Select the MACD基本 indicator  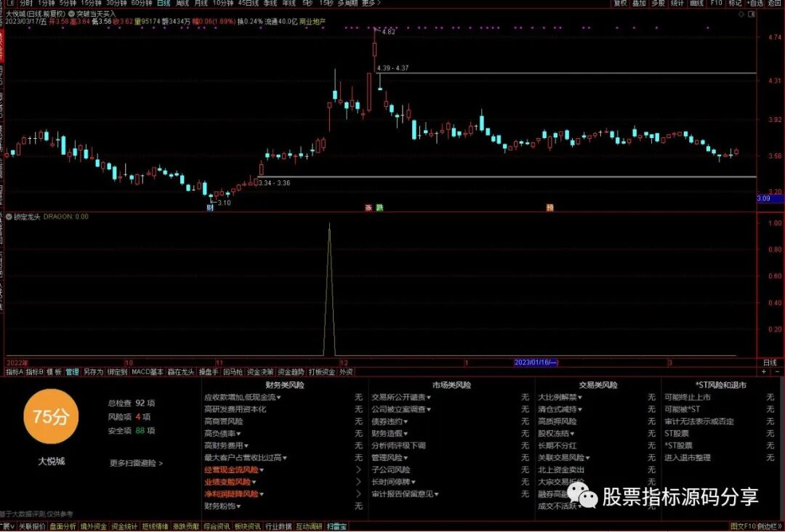pos(148,372)
